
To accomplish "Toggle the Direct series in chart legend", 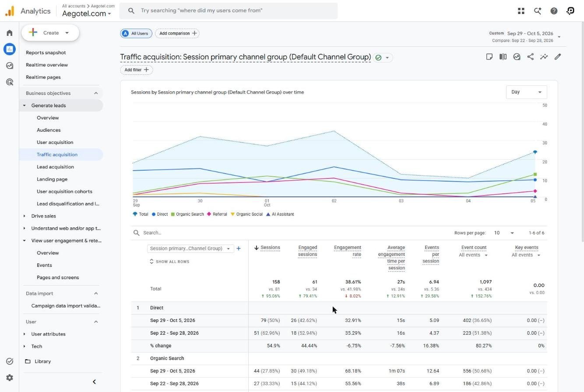I will click(160, 214).
